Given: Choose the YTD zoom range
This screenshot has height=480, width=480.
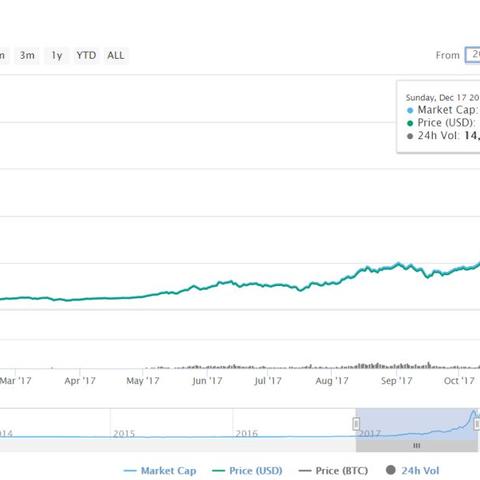Looking at the screenshot, I should 86,55.
